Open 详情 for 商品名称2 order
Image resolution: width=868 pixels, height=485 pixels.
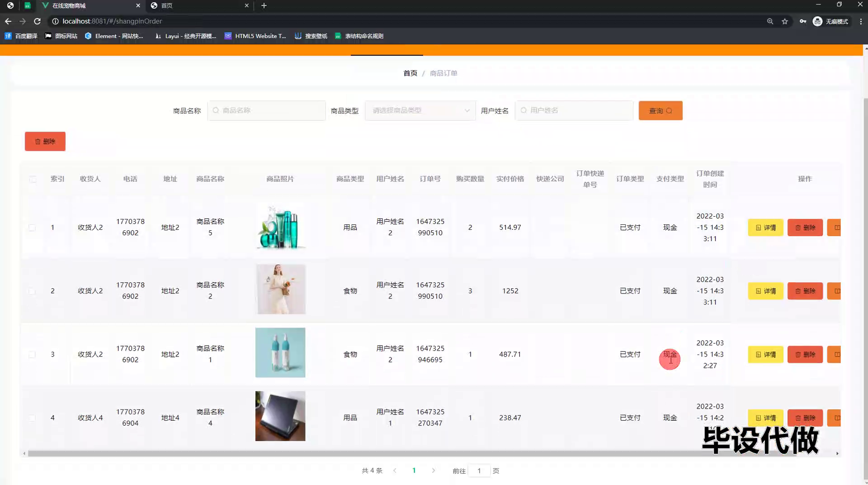tap(765, 291)
